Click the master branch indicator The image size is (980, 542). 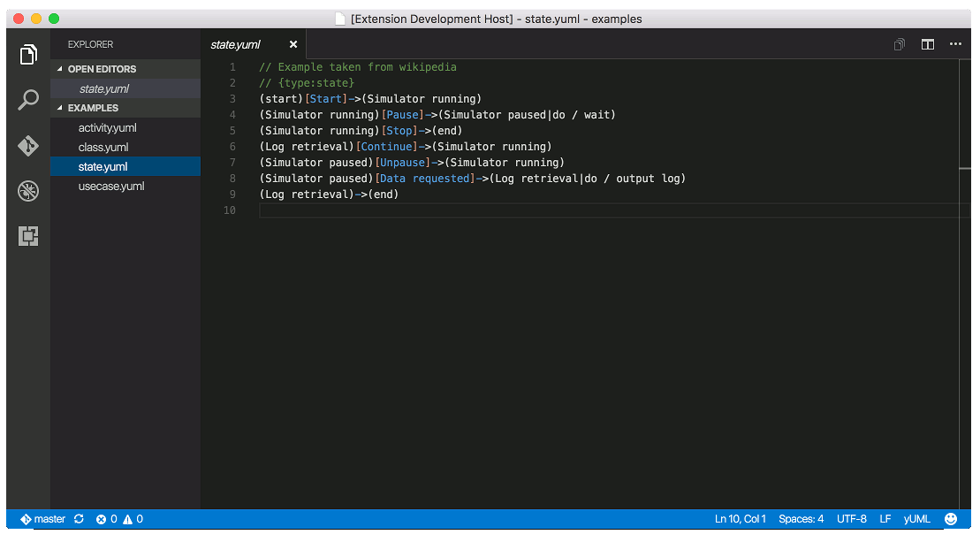coord(42,519)
